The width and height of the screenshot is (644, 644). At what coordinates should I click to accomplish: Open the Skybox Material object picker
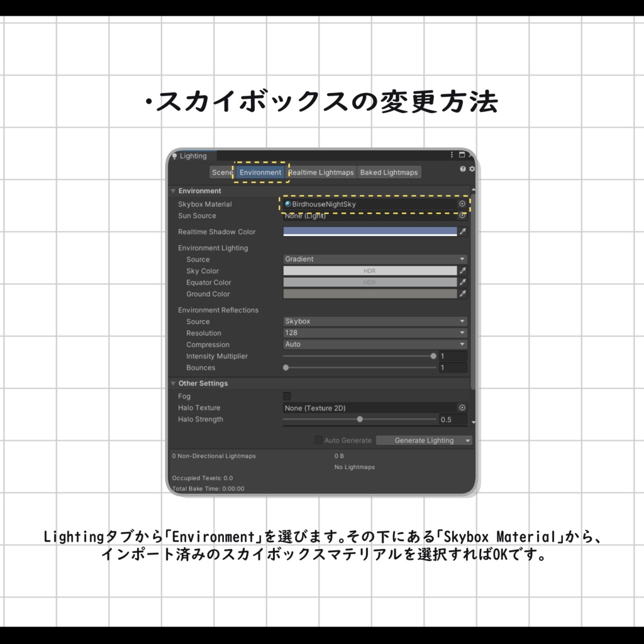tap(462, 204)
